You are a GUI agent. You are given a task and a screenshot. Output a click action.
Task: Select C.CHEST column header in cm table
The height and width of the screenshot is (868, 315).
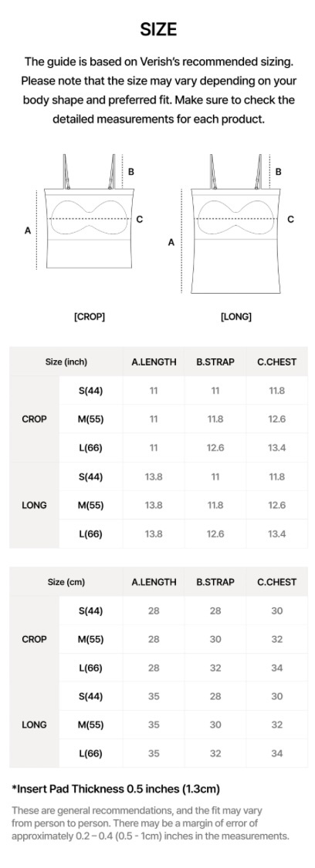pos(277,582)
